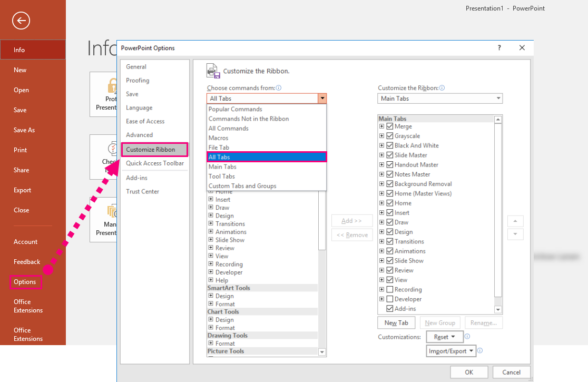This screenshot has height=382, width=588.
Task: Click the New Tab button
Action: click(396, 323)
